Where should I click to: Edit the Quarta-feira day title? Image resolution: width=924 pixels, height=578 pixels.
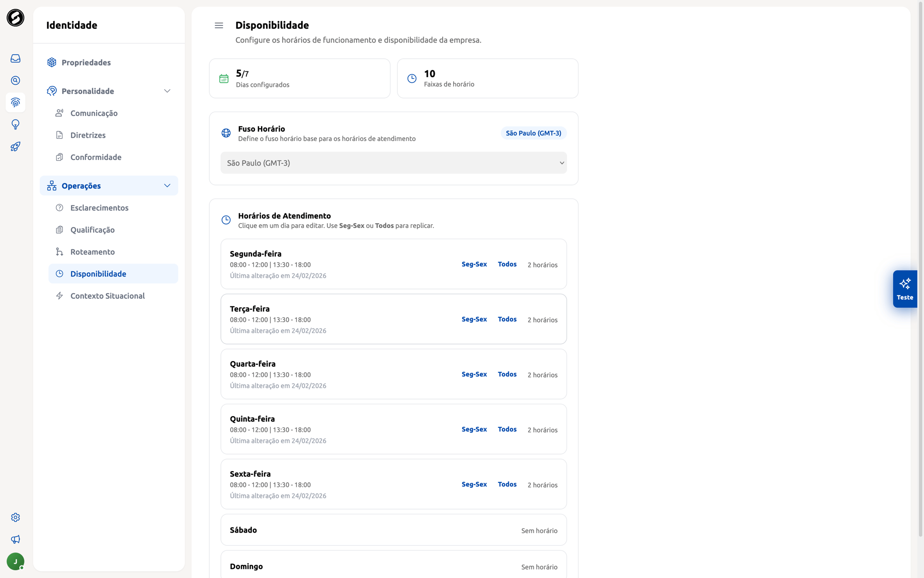tap(253, 364)
